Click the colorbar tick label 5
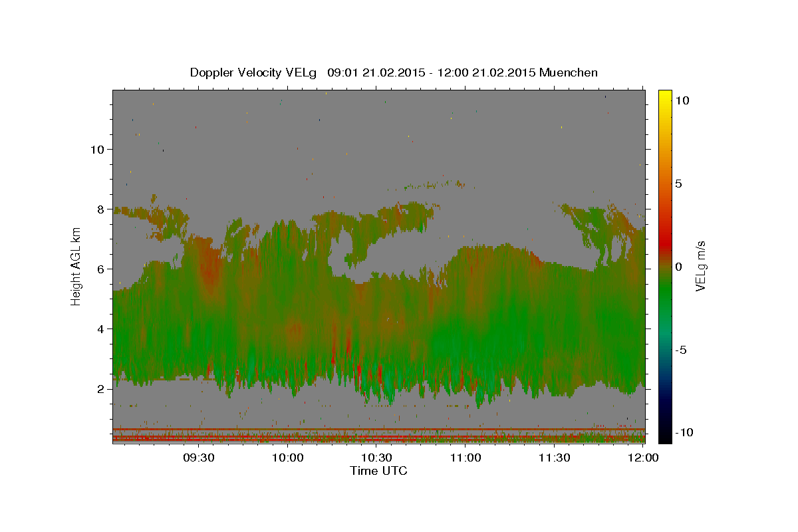The height and width of the screenshot is (532, 798). coord(680,184)
